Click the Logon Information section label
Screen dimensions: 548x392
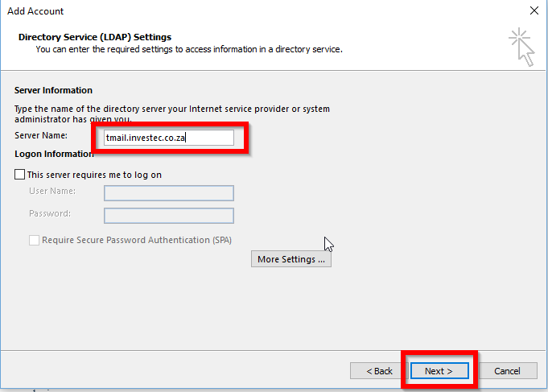coord(54,154)
